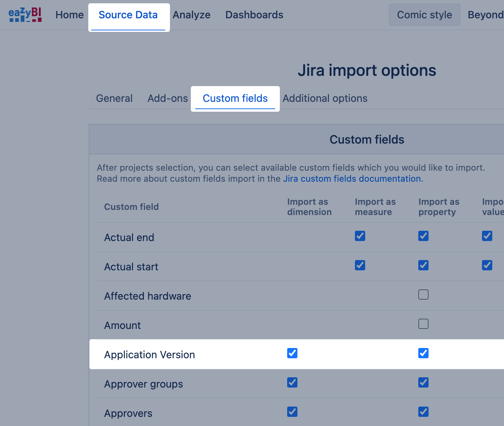Uncheck Actual end import as measure

click(360, 236)
